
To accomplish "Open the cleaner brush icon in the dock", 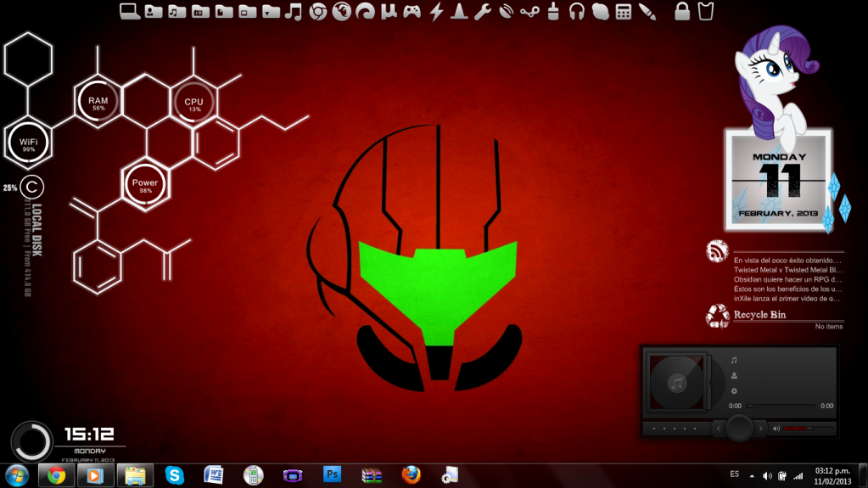I will (553, 12).
